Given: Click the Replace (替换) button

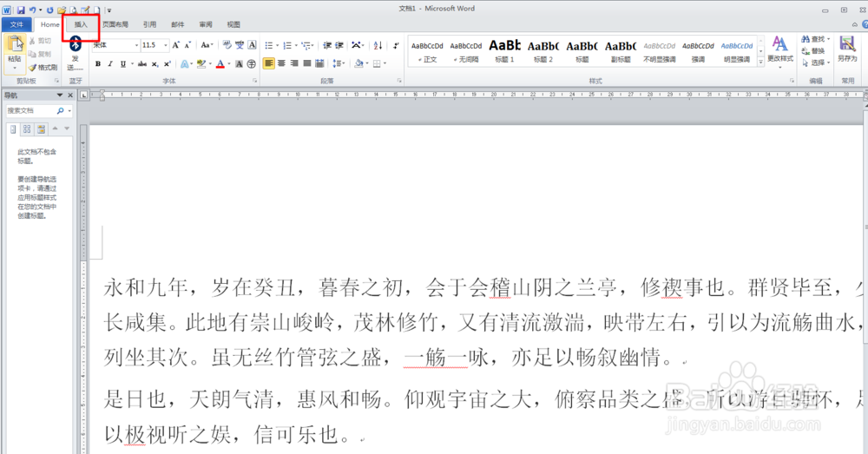Looking at the screenshot, I should (x=813, y=51).
